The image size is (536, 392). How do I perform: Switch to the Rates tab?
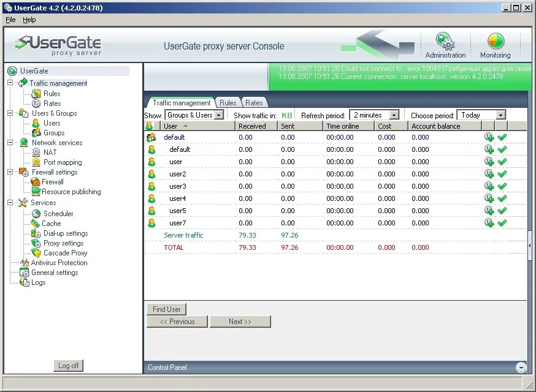tap(254, 103)
